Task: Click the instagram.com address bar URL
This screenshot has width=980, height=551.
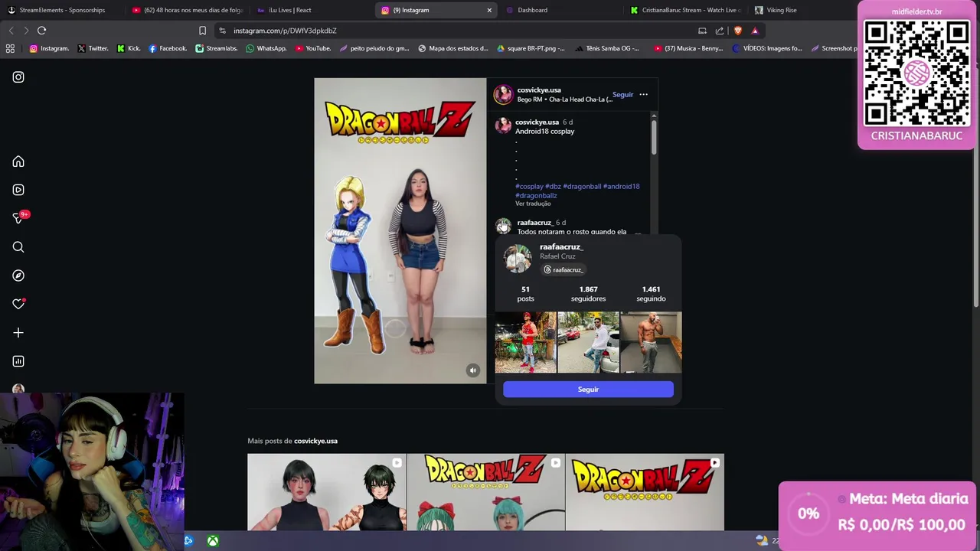Action: tap(285, 31)
